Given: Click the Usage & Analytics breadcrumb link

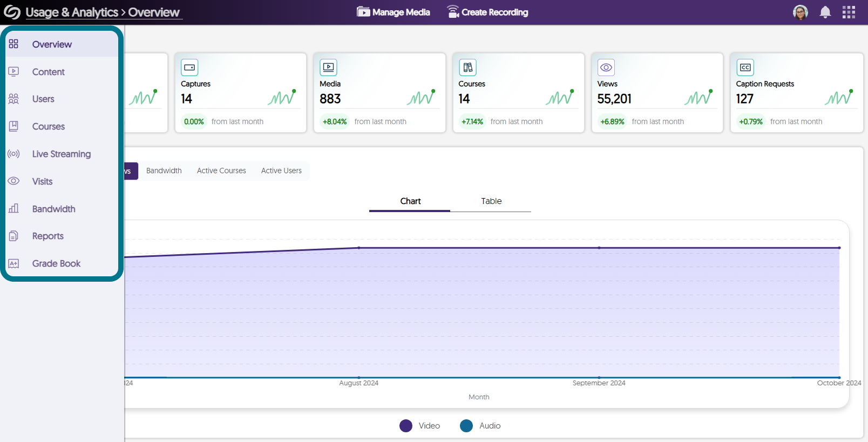Looking at the screenshot, I should click(71, 12).
